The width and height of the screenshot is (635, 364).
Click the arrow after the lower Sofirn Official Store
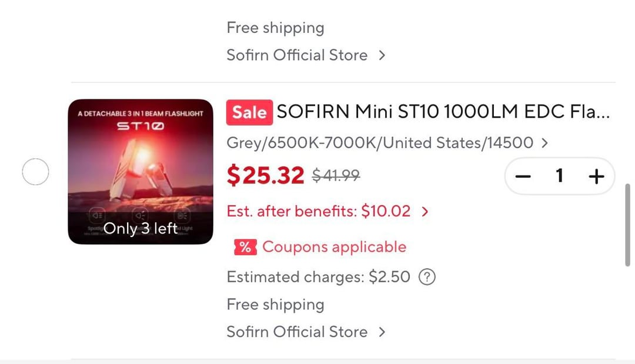point(382,332)
